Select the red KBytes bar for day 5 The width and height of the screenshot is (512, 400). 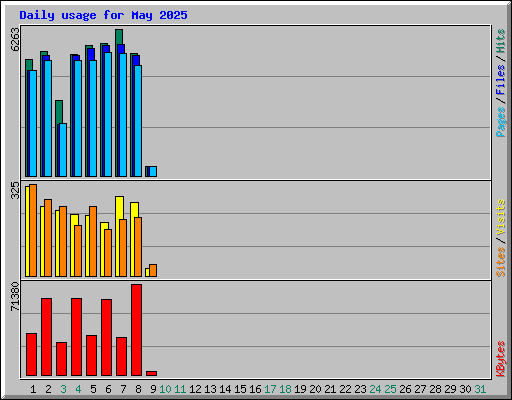click(91, 355)
